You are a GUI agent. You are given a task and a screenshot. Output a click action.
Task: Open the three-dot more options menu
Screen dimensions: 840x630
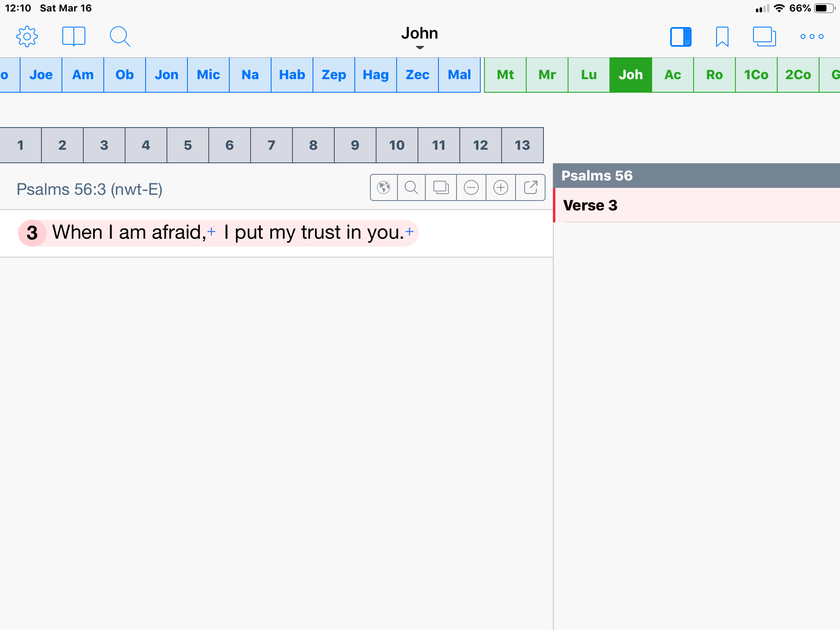(x=812, y=37)
